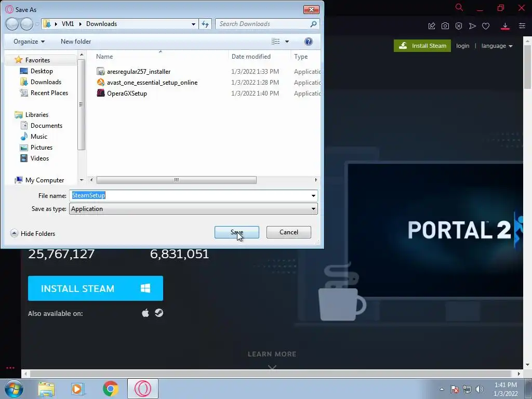This screenshot has height=399, width=532.
Task: Open the address path history dropdown
Action: point(193,24)
